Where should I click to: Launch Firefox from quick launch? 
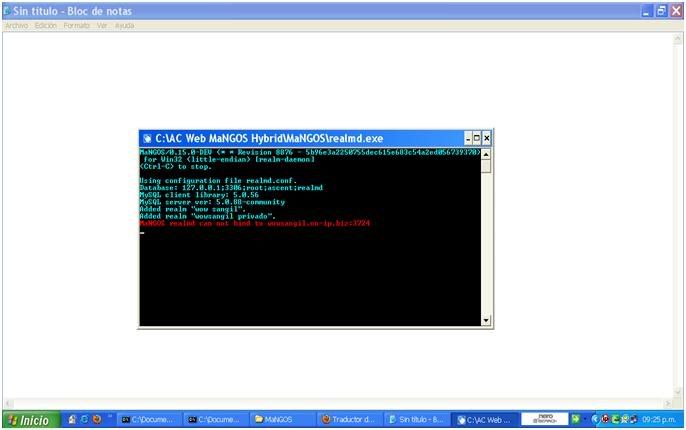tap(97, 420)
